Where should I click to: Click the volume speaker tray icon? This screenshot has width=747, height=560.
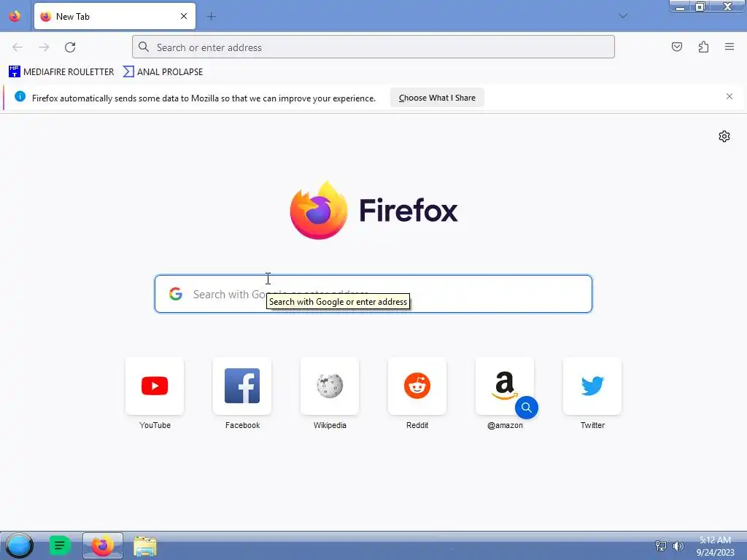[678, 545]
